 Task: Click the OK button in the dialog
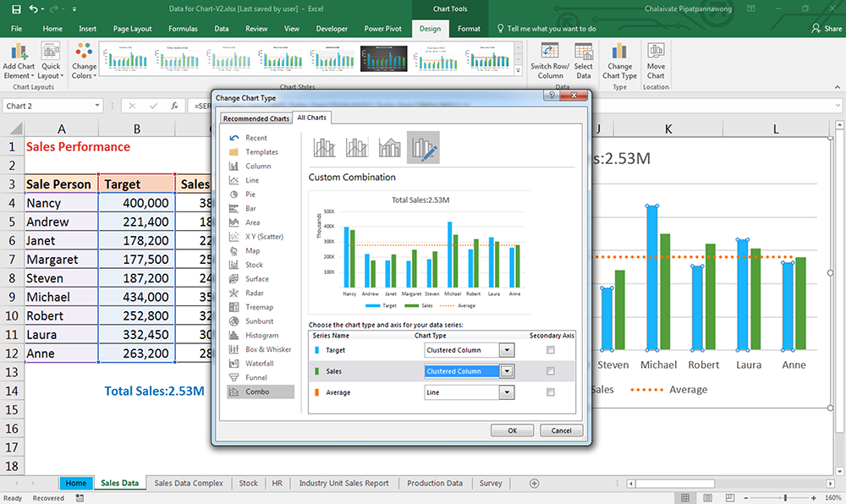point(512,430)
